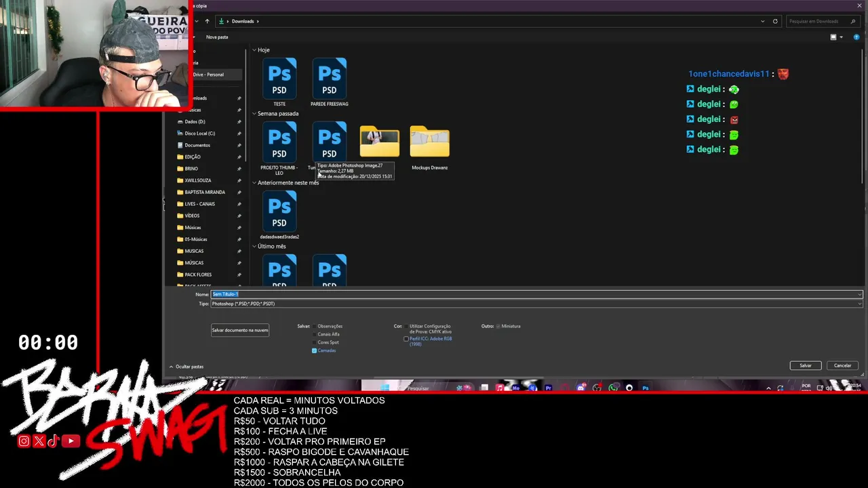Image resolution: width=868 pixels, height=488 pixels.
Task: Go up one folder level with the up arrow
Action: 207,21
